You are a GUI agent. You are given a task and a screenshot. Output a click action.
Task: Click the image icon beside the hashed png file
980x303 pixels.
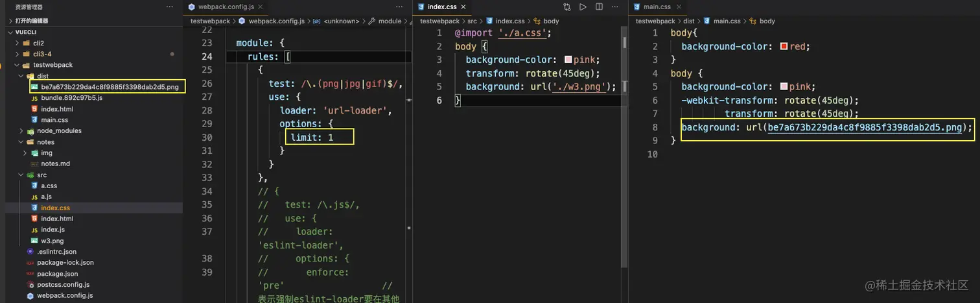coord(34,86)
